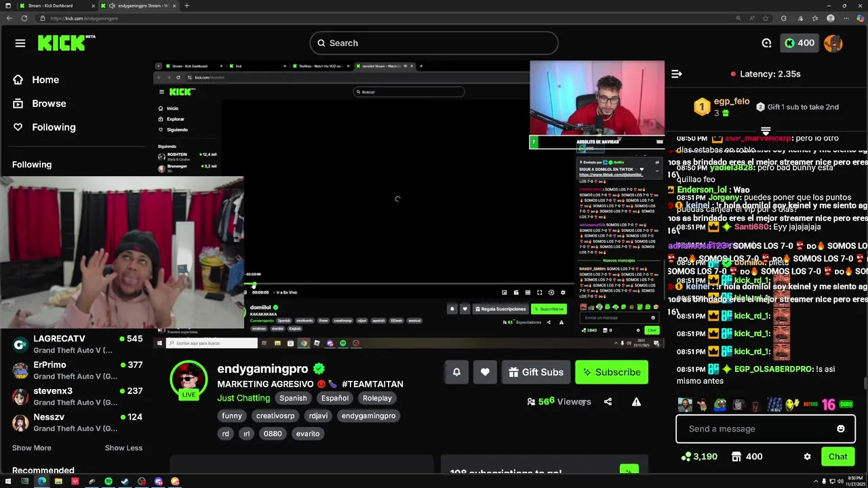Expand the gift leaderboard chevron

[766, 130]
